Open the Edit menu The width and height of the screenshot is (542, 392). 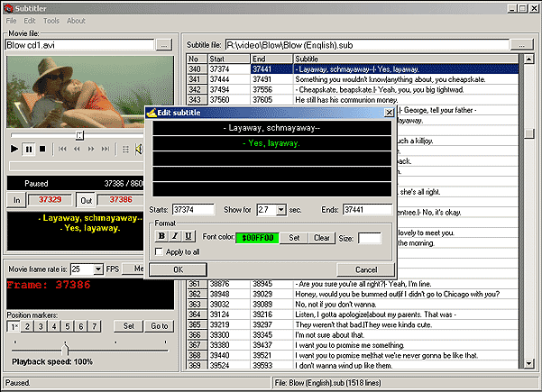pyautogui.click(x=30, y=21)
